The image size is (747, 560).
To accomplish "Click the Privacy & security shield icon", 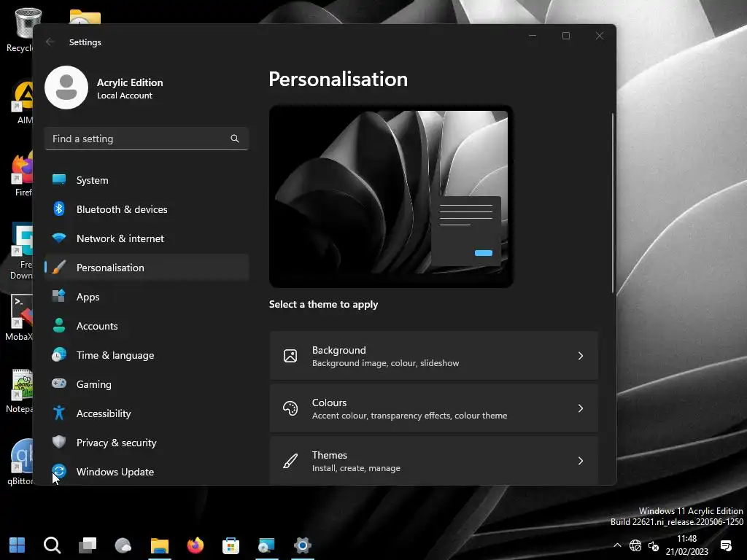I will coord(59,442).
